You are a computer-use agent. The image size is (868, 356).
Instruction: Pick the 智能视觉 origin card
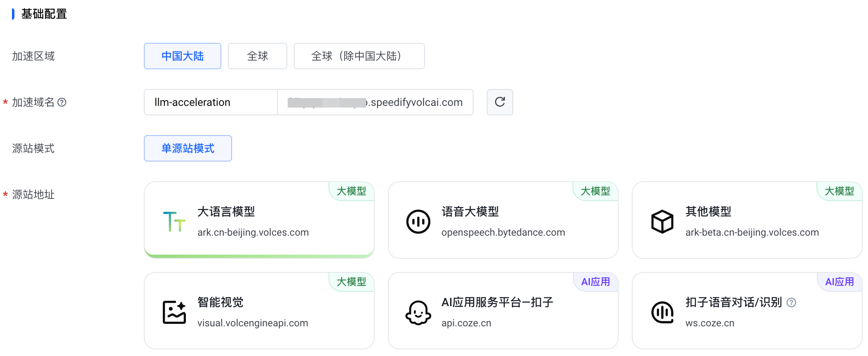259,311
